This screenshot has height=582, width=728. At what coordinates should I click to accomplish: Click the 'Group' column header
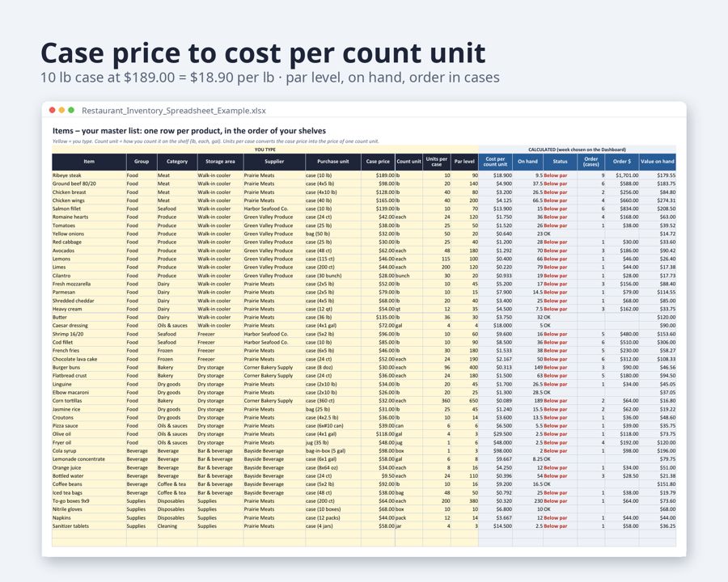[x=142, y=162]
